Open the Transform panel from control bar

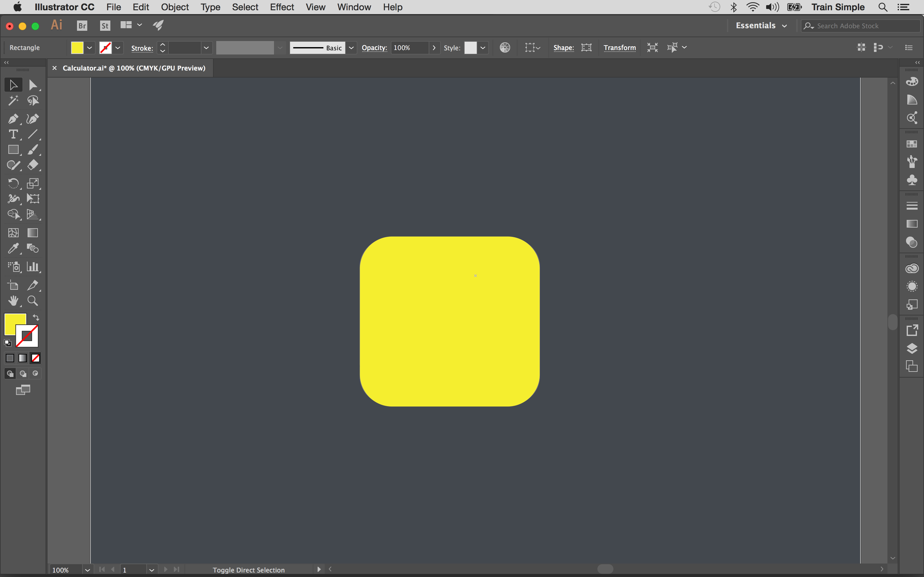(x=619, y=47)
